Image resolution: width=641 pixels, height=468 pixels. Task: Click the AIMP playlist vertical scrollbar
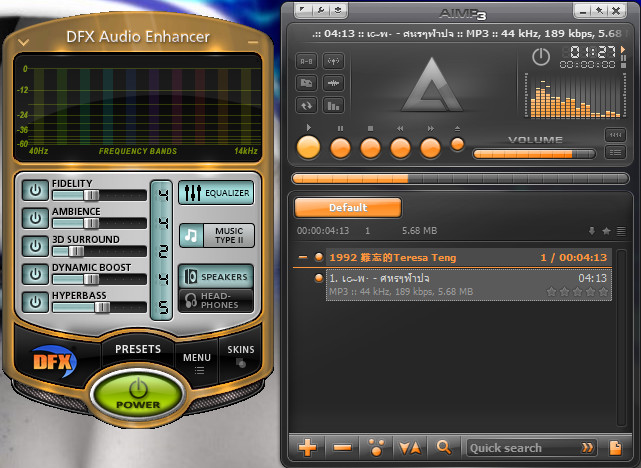point(622,337)
